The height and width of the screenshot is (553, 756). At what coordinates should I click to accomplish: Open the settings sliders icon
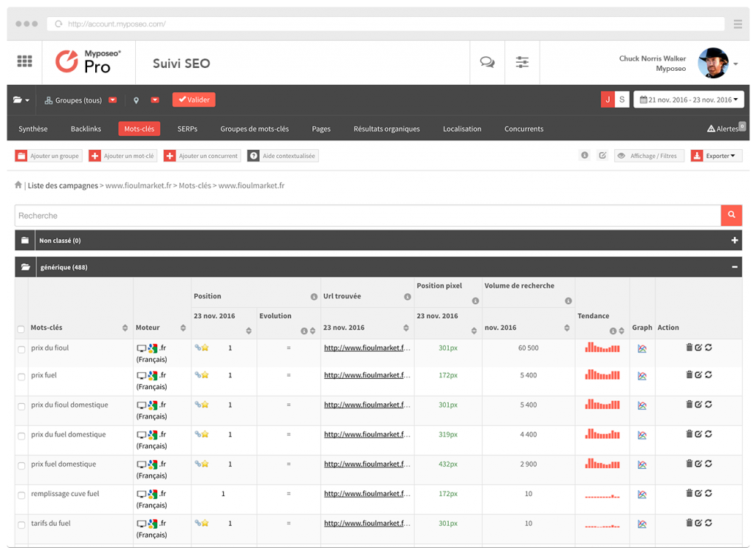522,62
